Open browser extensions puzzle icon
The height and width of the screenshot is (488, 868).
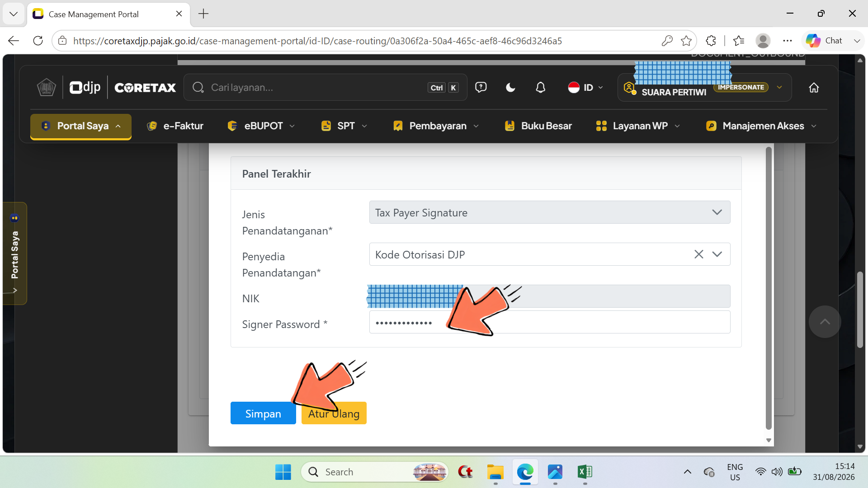[x=711, y=41]
